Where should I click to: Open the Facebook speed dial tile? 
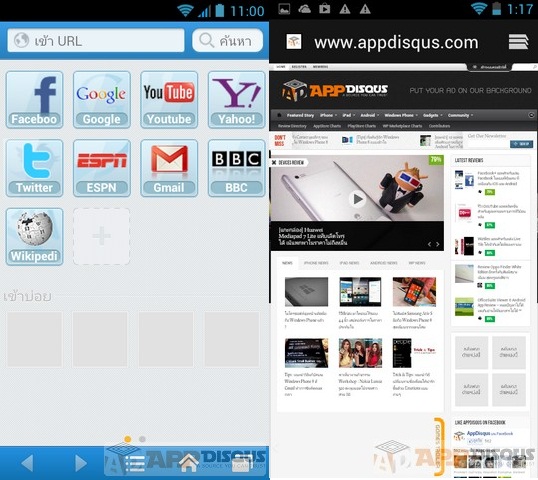[x=34, y=99]
